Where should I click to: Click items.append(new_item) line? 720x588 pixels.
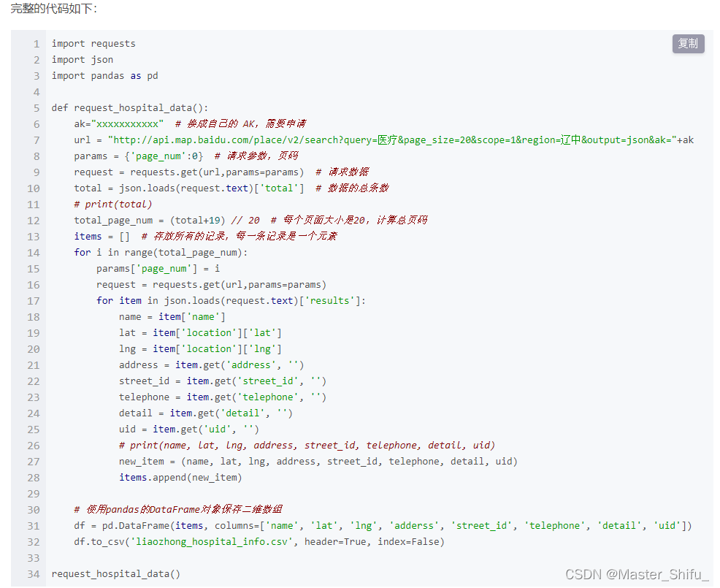click(180, 478)
